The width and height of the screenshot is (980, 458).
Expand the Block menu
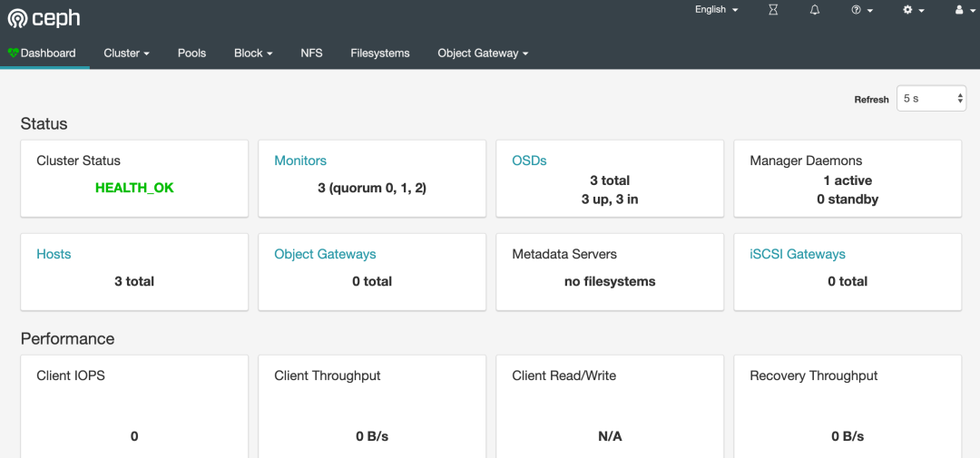pyautogui.click(x=253, y=54)
